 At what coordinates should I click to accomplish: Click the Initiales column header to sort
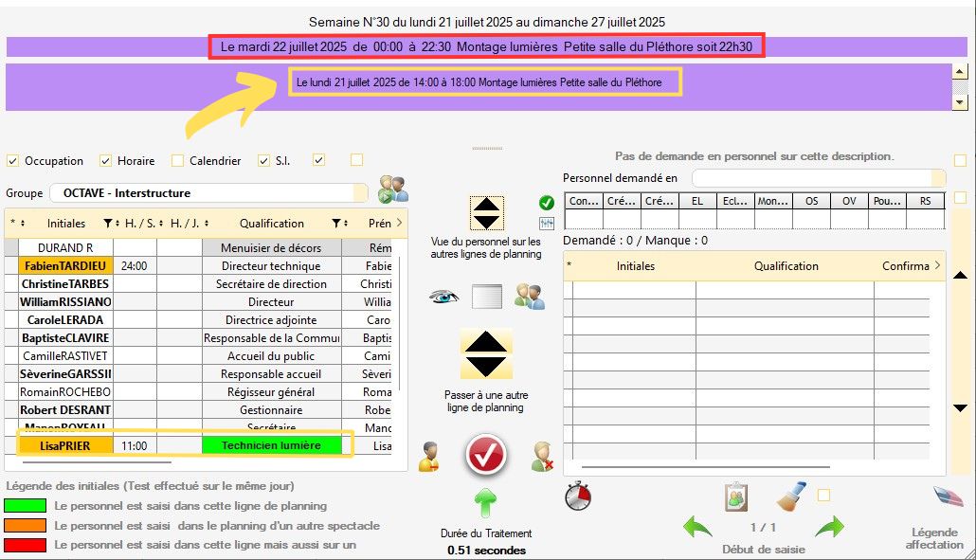click(x=66, y=224)
